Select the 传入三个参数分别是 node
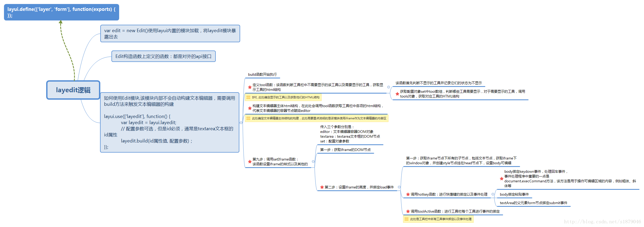 (x=350, y=134)
